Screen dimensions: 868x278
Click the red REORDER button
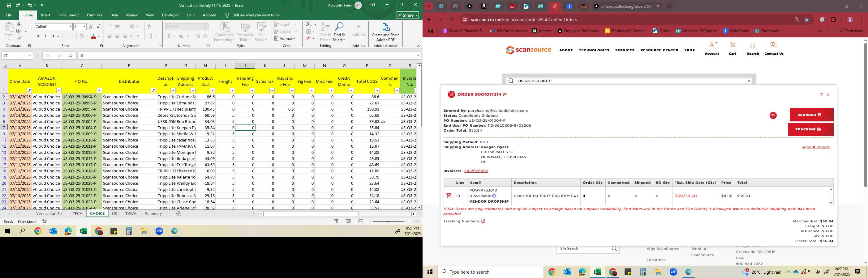pyautogui.click(x=811, y=115)
